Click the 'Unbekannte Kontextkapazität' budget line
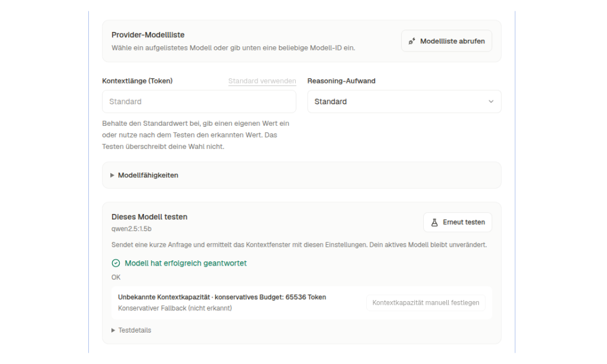 coord(222,297)
